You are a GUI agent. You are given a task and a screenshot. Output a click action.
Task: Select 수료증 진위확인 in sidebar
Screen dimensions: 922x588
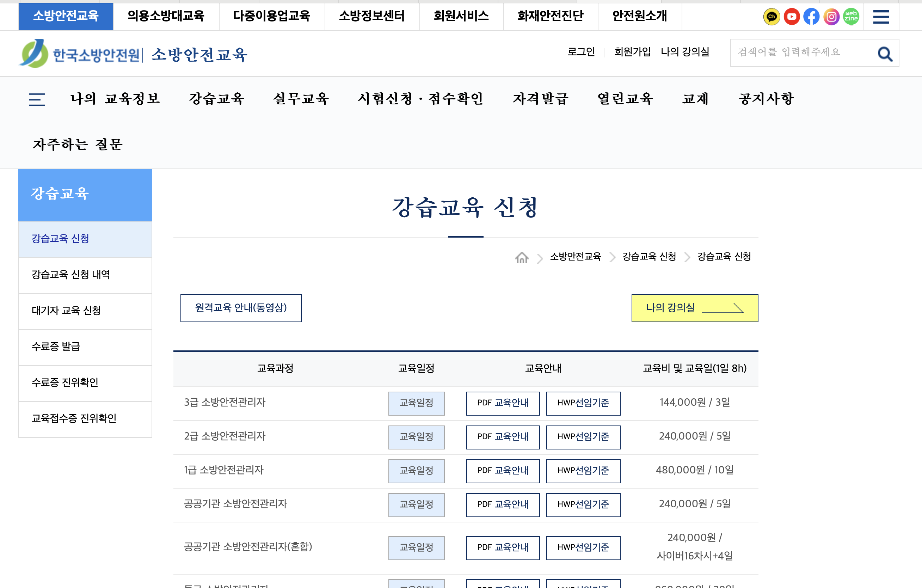[85, 383]
